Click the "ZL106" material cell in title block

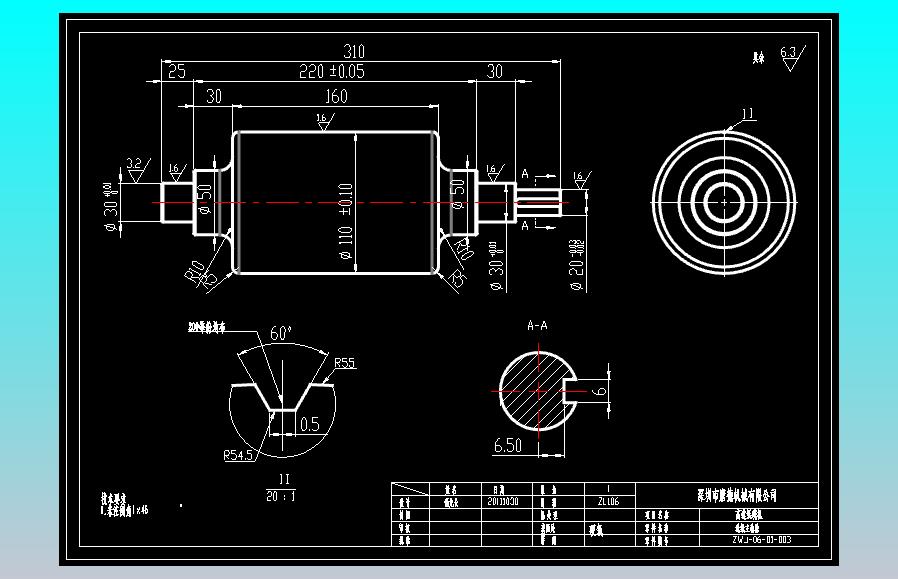click(609, 502)
